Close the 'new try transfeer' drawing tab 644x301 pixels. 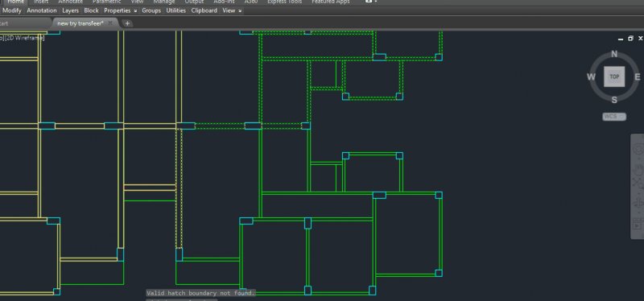[110, 23]
